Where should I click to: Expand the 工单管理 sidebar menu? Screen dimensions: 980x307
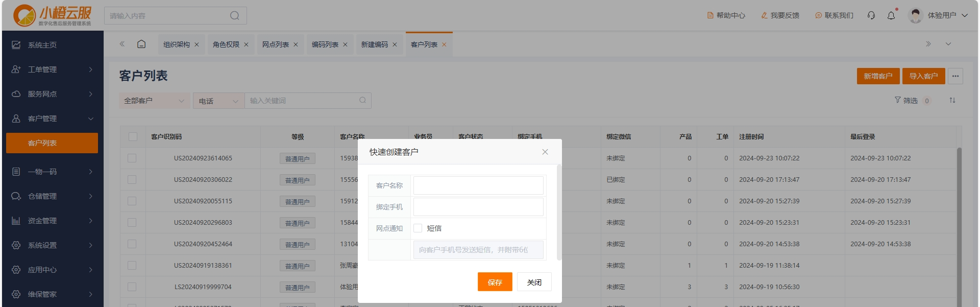tap(52, 69)
